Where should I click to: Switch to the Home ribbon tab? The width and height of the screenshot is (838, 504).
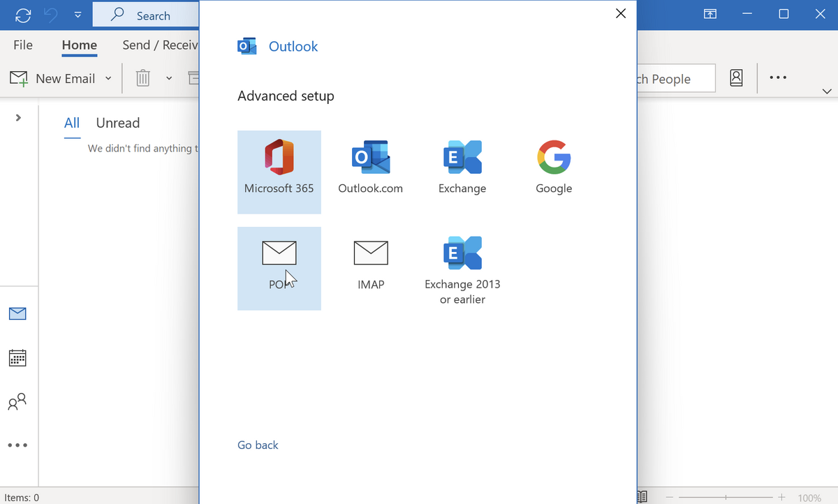[79, 45]
